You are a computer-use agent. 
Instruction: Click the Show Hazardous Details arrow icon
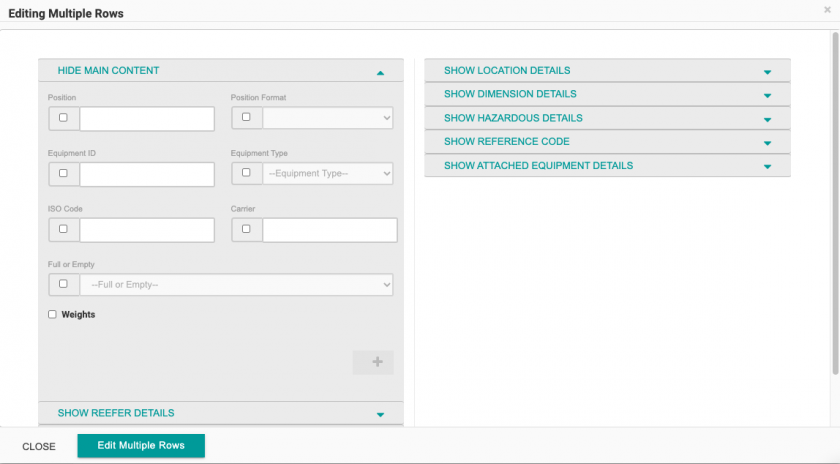pos(767,119)
